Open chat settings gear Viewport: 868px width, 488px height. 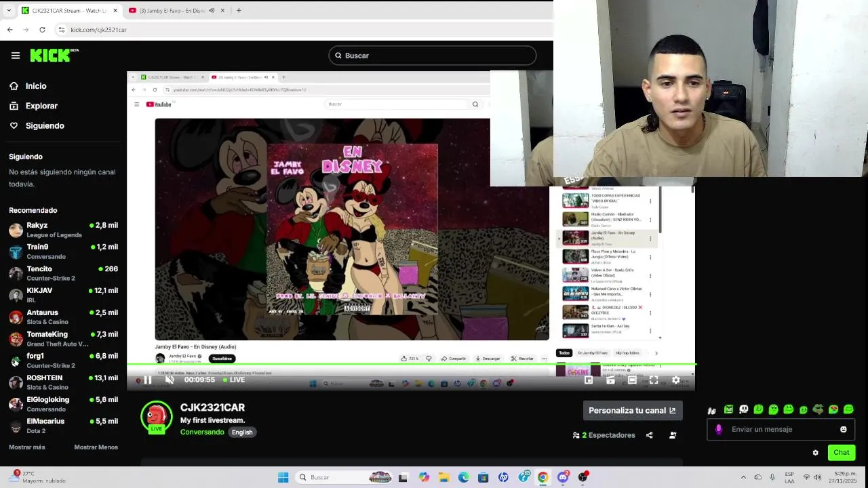816,453
